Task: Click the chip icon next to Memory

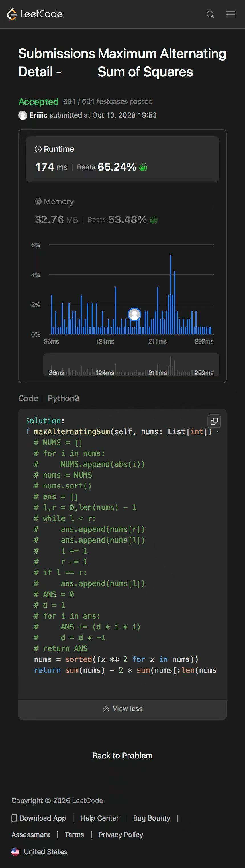Action: [38, 201]
